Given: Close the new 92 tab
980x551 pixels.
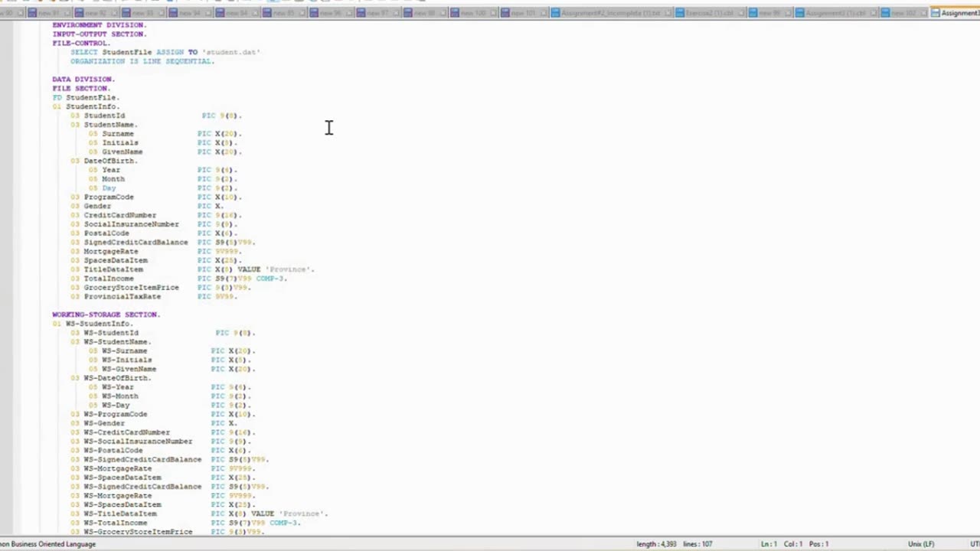Looking at the screenshot, I should pos(114,13).
